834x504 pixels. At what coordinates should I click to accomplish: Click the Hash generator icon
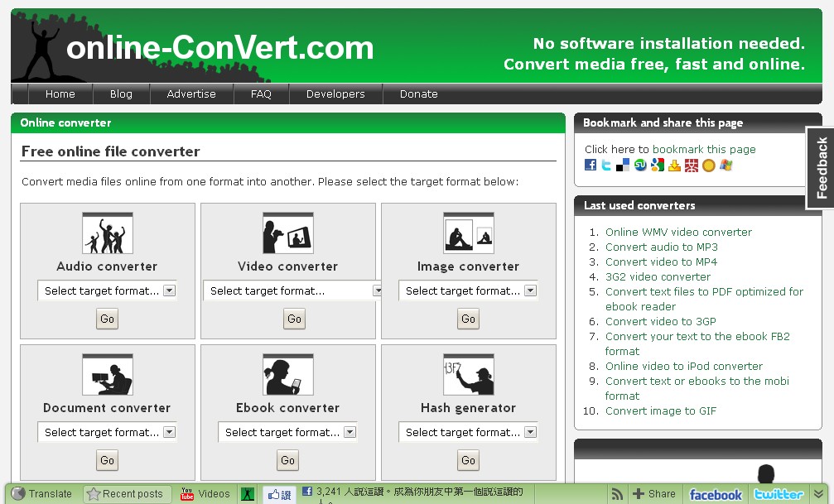[x=469, y=374]
